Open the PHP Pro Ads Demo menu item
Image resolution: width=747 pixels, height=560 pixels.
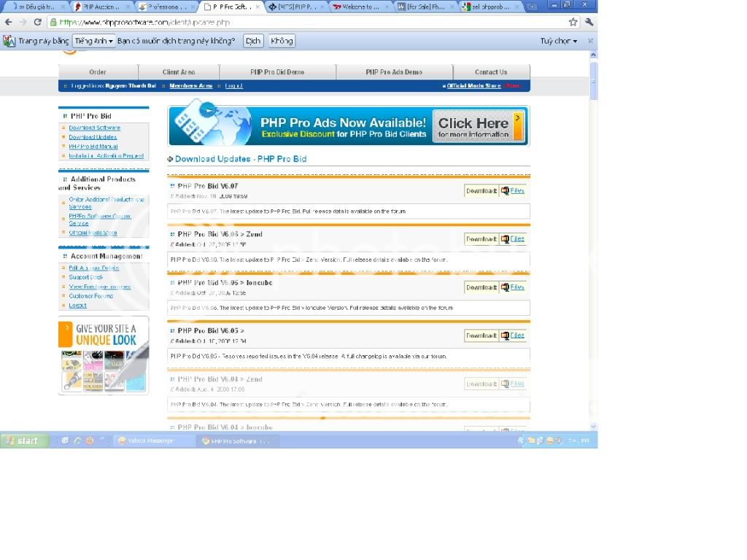tap(394, 72)
